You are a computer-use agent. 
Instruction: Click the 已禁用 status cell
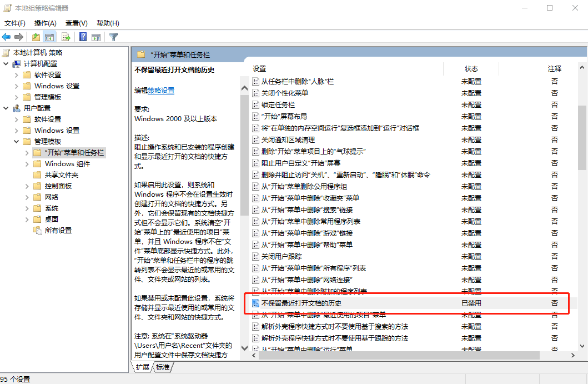pyautogui.click(x=471, y=303)
